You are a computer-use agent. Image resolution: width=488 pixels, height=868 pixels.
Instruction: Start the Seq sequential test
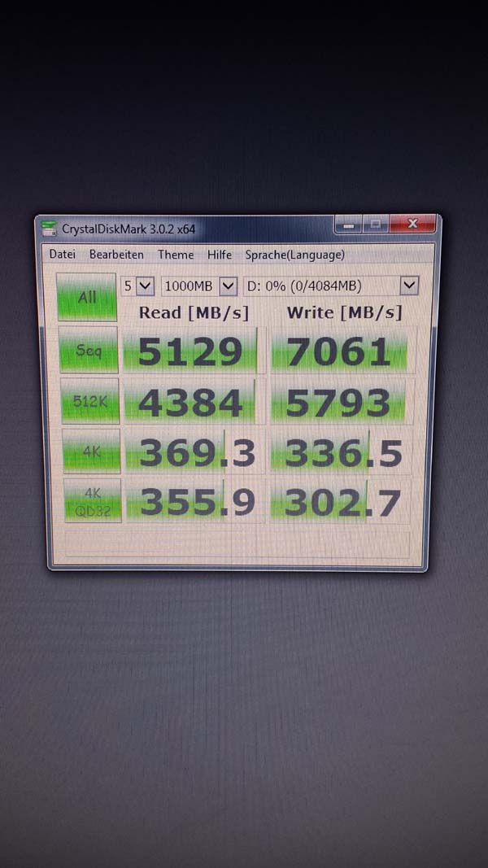89,349
